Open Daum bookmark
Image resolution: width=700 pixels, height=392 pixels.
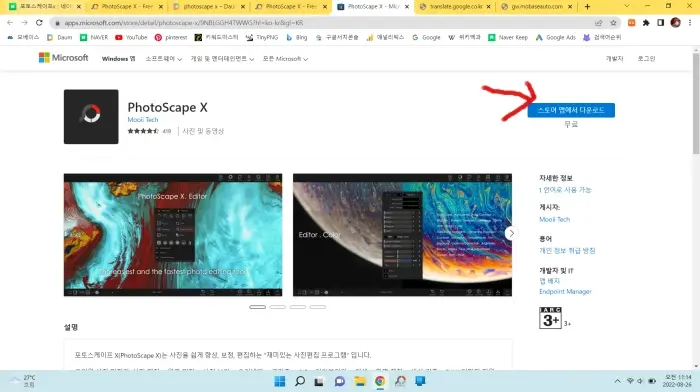(x=59, y=38)
